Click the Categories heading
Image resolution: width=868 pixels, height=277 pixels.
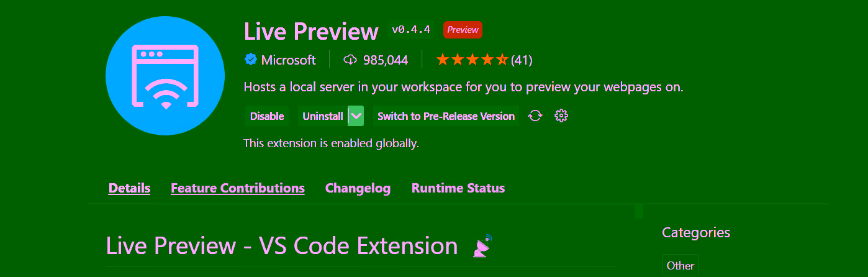tap(696, 232)
